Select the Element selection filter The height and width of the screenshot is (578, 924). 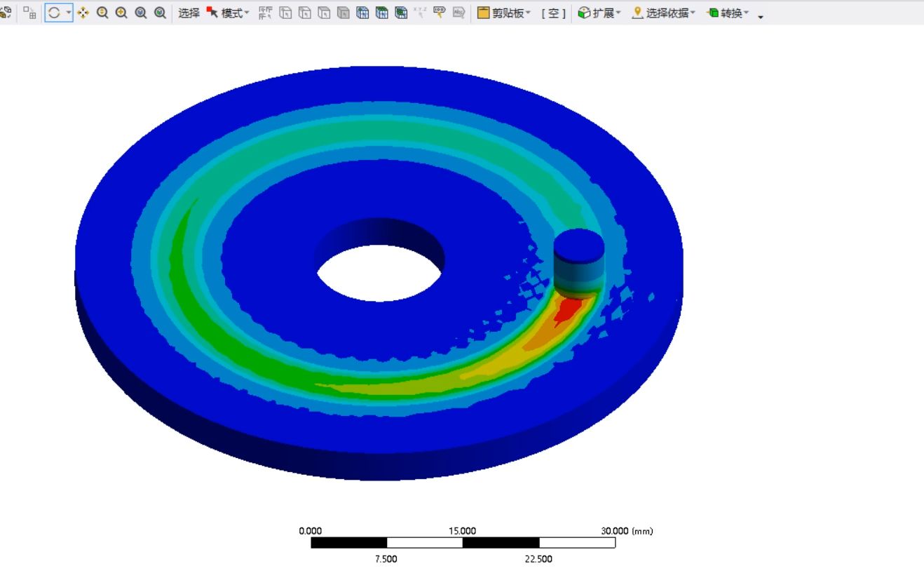click(401, 13)
